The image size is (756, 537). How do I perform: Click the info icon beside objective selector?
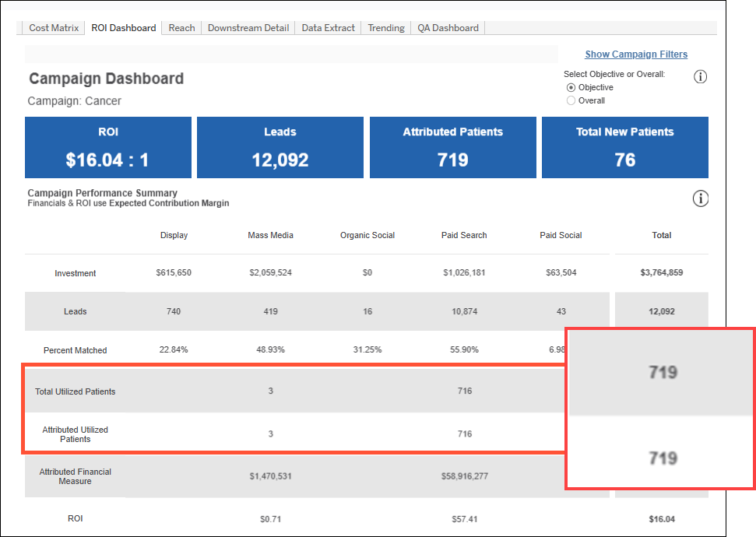(x=700, y=76)
